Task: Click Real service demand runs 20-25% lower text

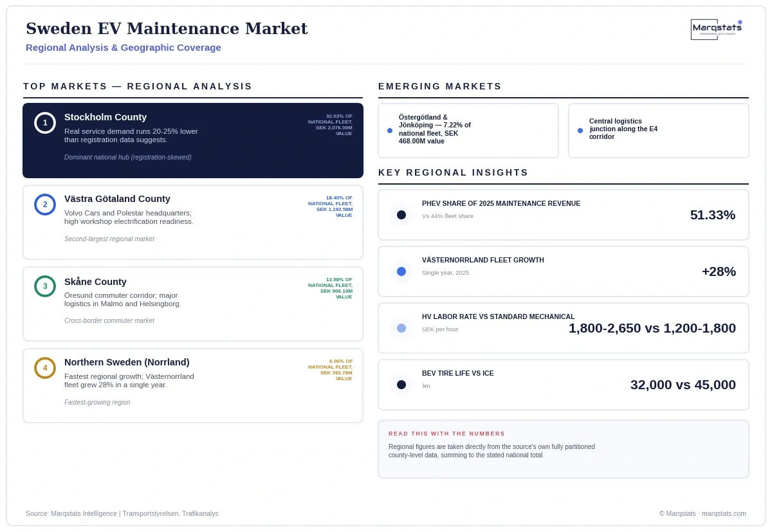Action: [x=131, y=136]
